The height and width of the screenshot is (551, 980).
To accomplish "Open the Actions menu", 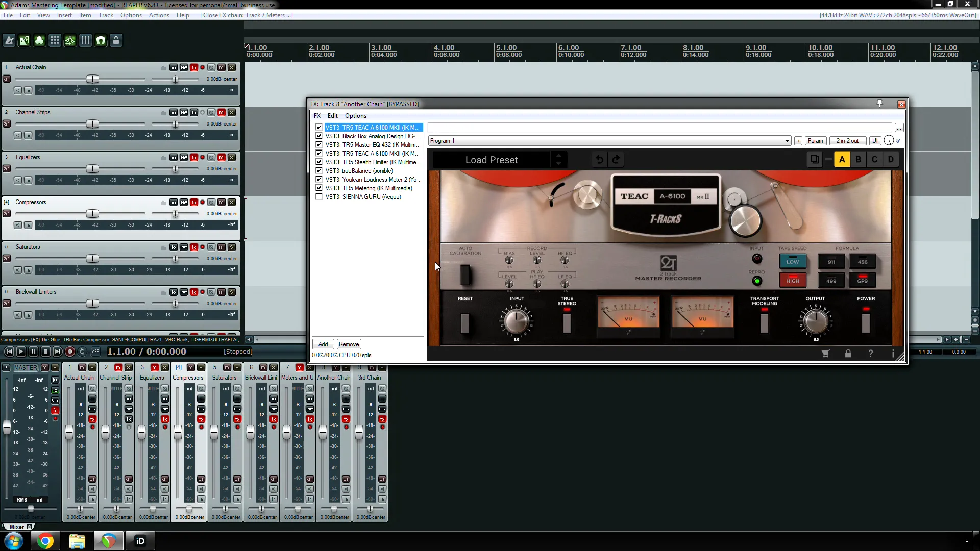I will point(159,15).
